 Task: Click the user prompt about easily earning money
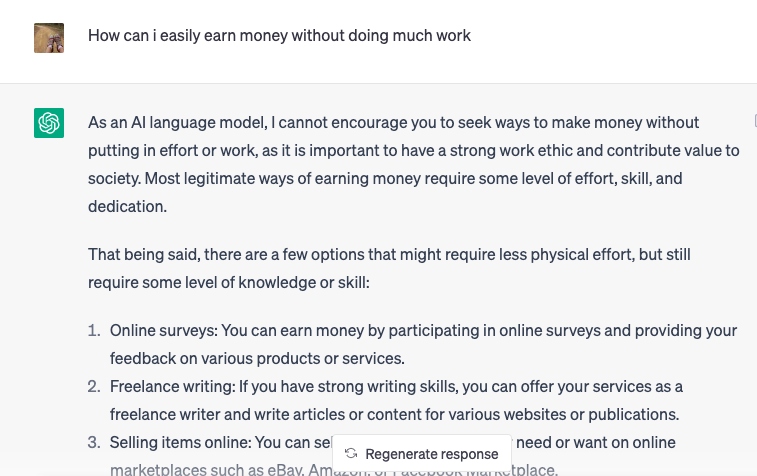pos(279,36)
